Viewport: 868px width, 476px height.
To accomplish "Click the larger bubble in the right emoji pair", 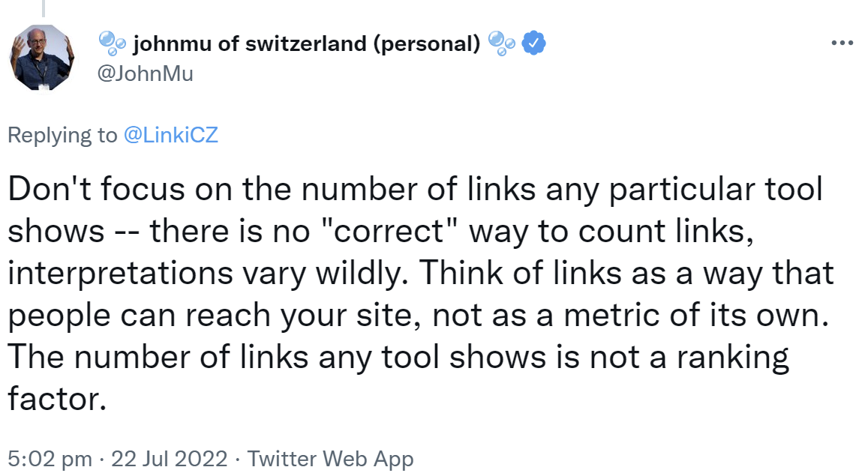I will (x=497, y=39).
